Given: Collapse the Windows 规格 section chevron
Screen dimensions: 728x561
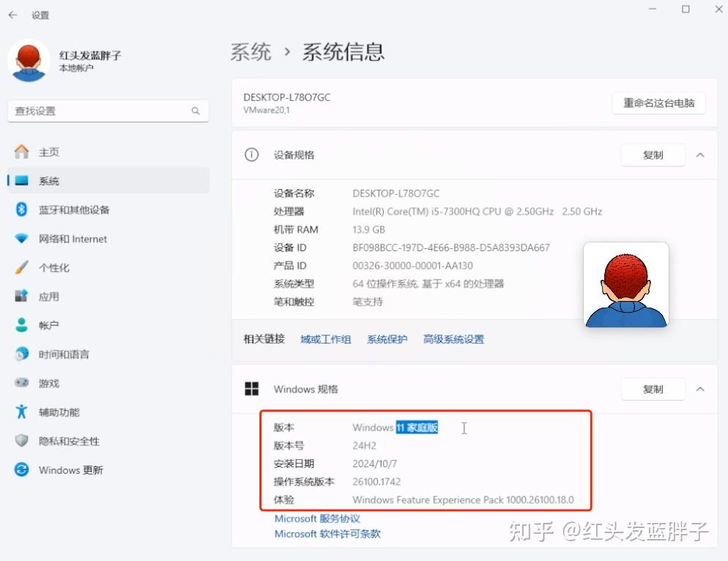Looking at the screenshot, I should [700, 389].
